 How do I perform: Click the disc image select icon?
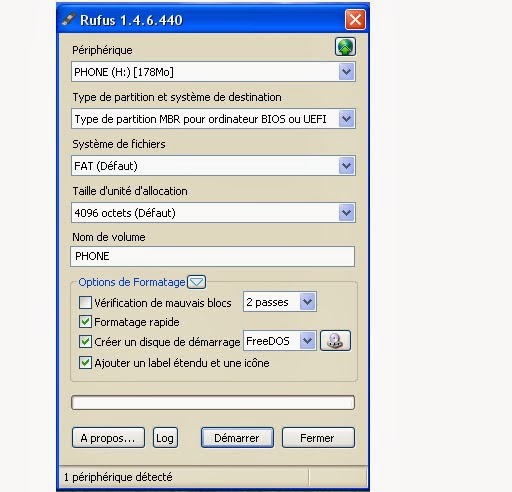coord(335,341)
